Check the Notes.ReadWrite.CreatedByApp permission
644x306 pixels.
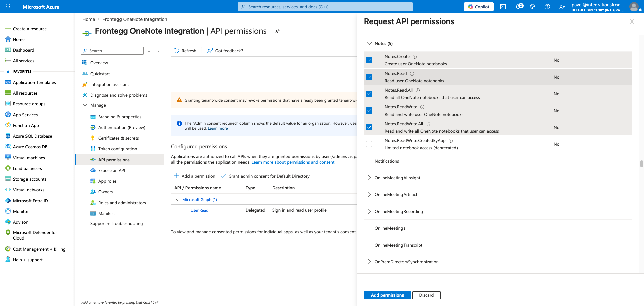click(369, 144)
